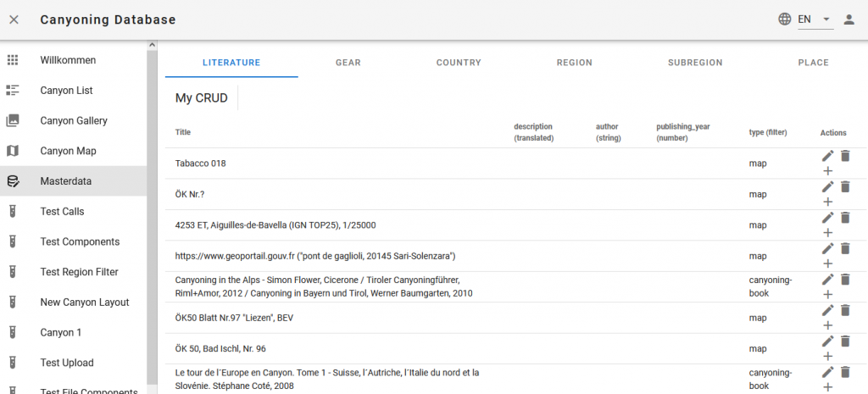Open the Country tab
The image size is (868, 394).
pyautogui.click(x=459, y=63)
